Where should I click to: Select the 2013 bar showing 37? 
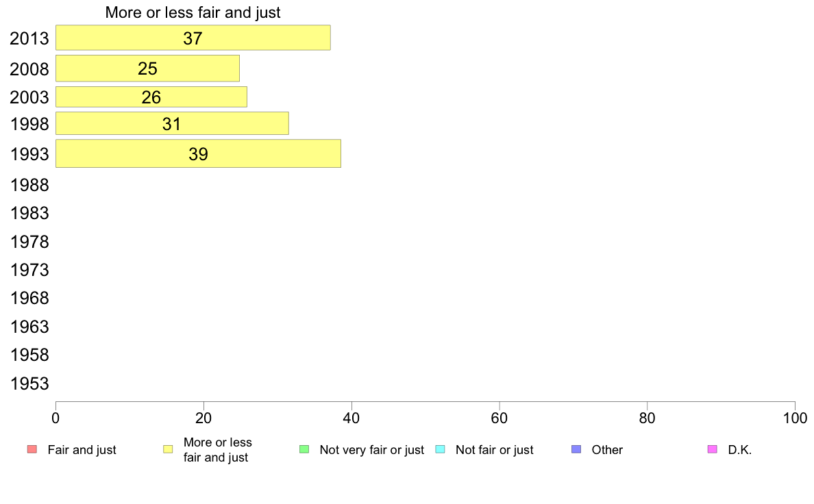point(193,38)
